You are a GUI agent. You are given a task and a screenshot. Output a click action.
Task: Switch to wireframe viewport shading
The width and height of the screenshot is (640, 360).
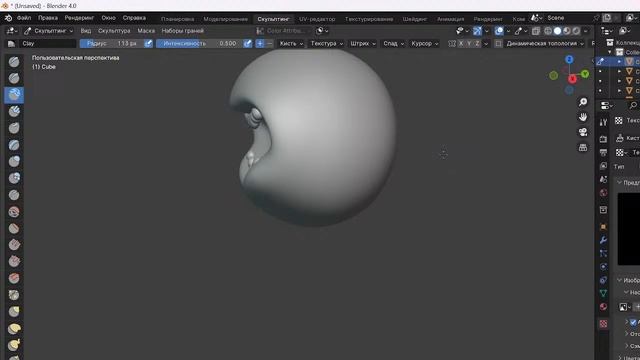(x=548, y=31)
